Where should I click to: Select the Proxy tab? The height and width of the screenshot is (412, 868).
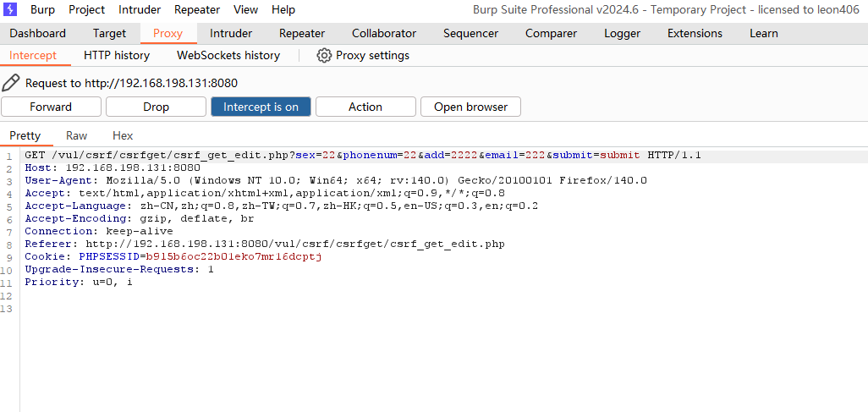168,33
